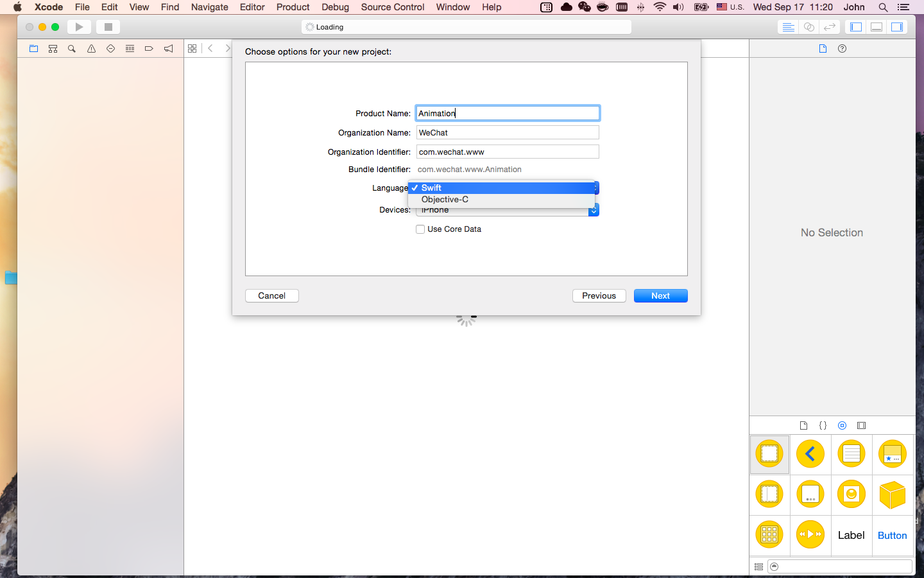This screenshot has width=924, height=578.
Task: Select the Navigation Controller object in the library
Action: point(810,454)
